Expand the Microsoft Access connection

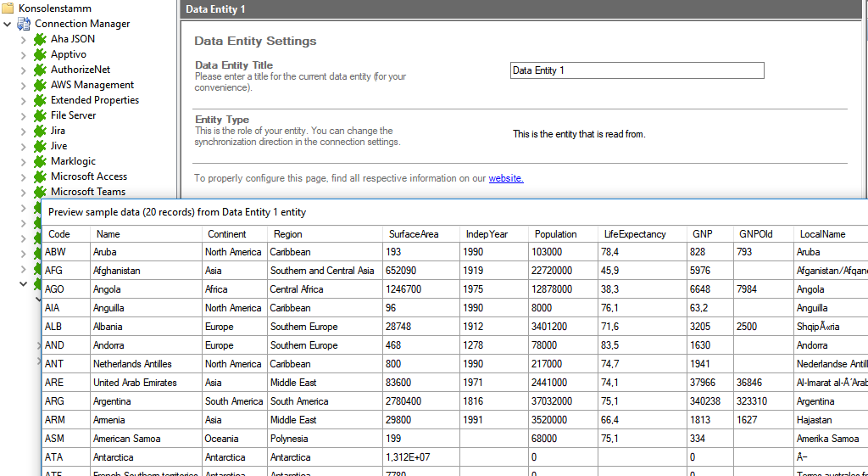click(23, 176)
